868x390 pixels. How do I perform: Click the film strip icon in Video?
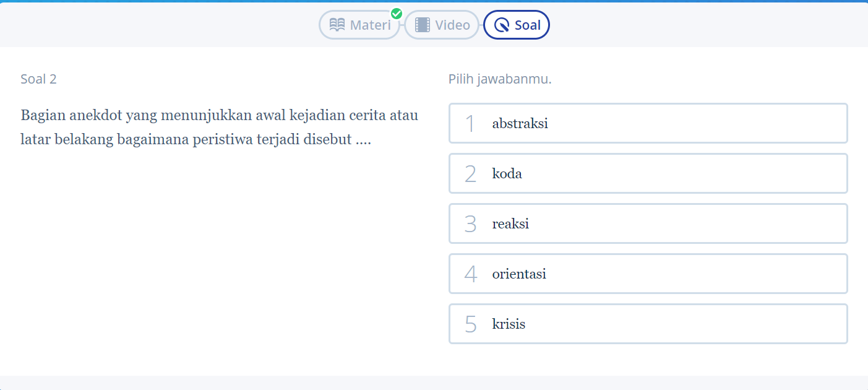(x=423, y=25)
